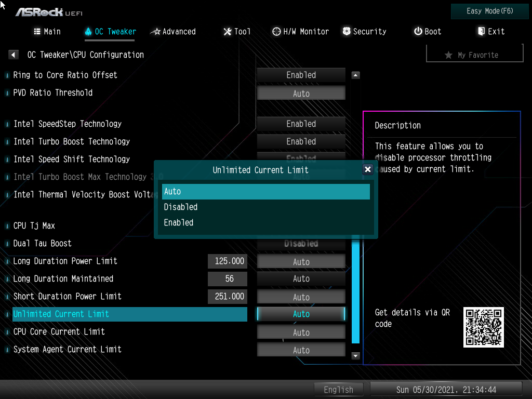
Task: Click the blue scrollbar thumb
Action: pyautogui.click(x=355, y=291)
